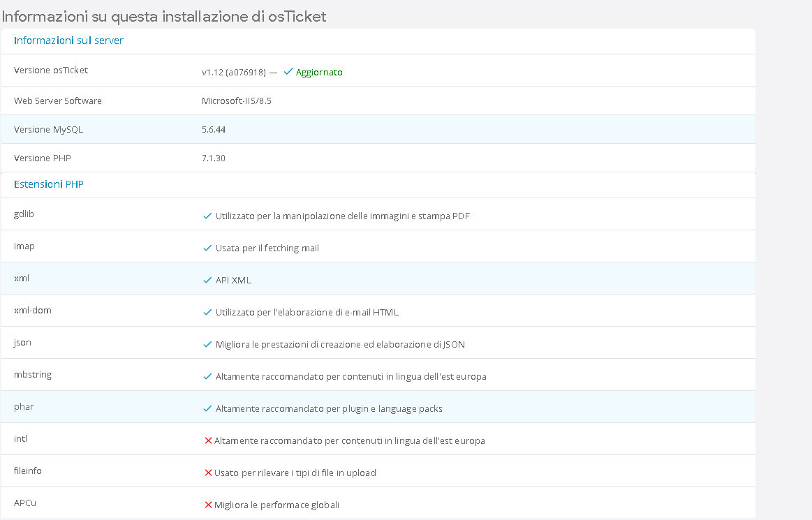Screen dimensions: 812x520
Task: Click the check icon in json row
Action: [x=207, y=344]
